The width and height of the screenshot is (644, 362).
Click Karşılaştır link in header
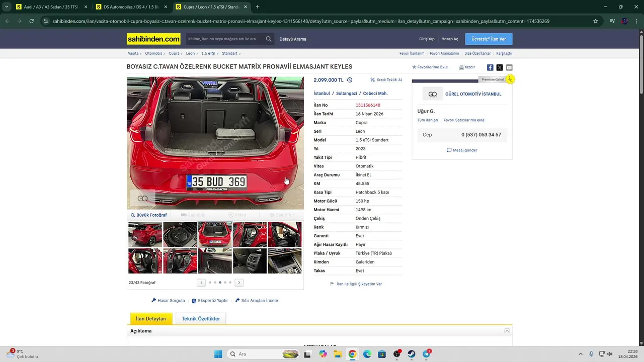click(504, 53)
